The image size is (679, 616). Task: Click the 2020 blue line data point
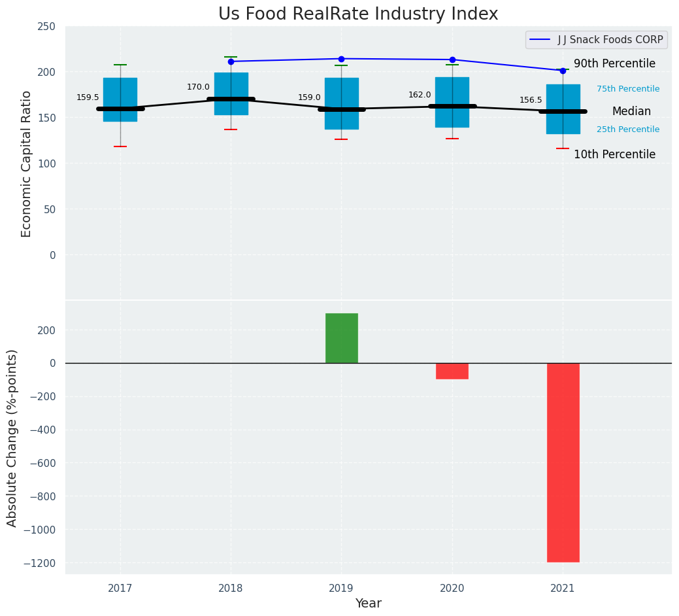point(452,60)
